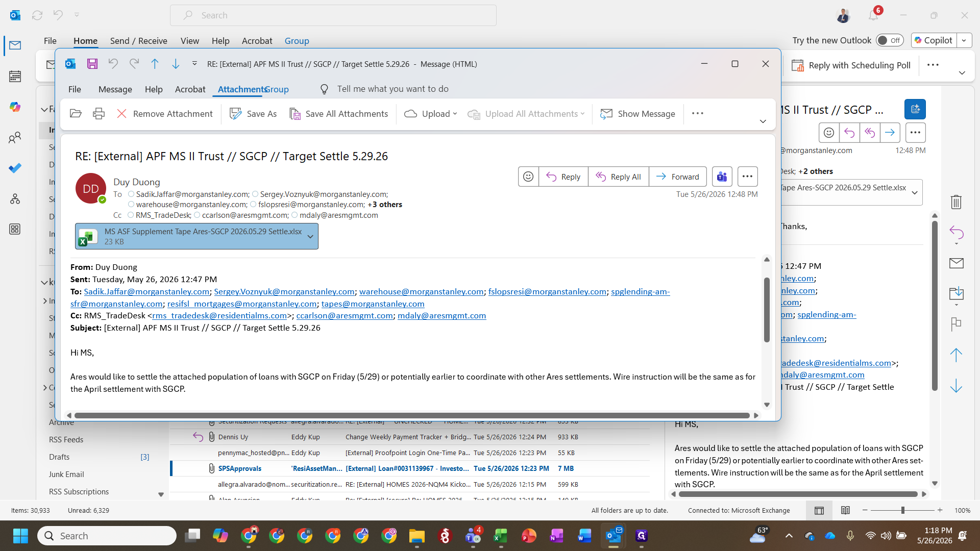The width and height of the screenshot is (980, 551).
Task: Click the Delete trash icon in right pane
Action: pyautogui.click(x=956, y=202)
